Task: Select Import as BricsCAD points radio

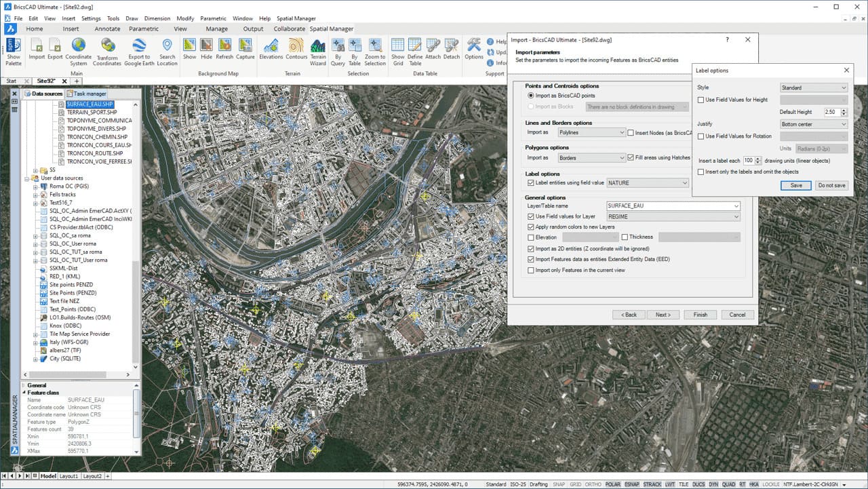Action: (x=531, y=96)
